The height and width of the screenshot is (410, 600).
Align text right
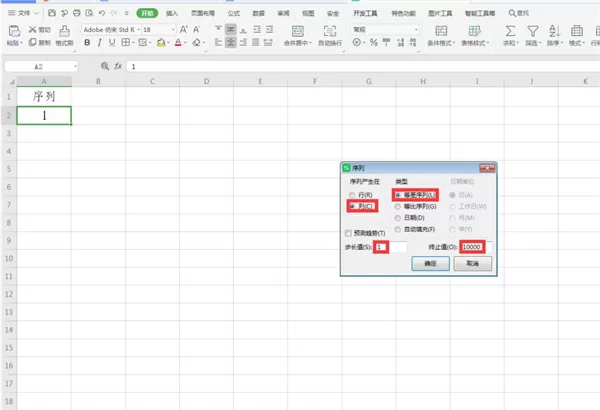tap(243, 42)
